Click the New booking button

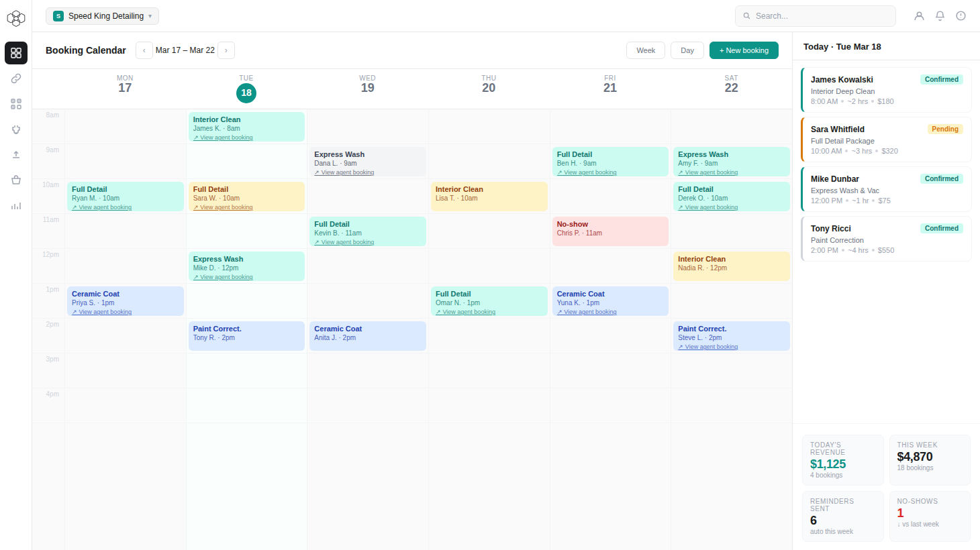[x=744, y=50]
